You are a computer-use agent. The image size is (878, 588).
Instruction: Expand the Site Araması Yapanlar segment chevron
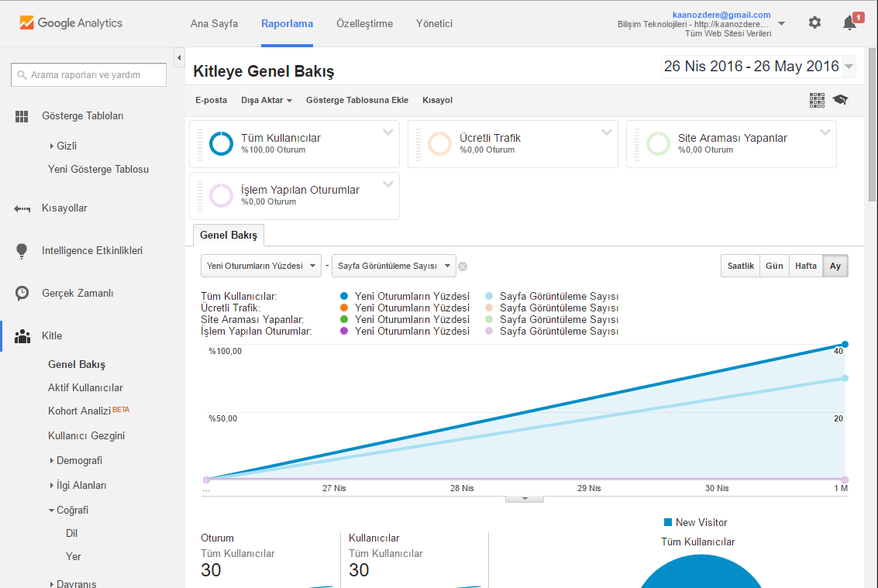tap(825, 132)
